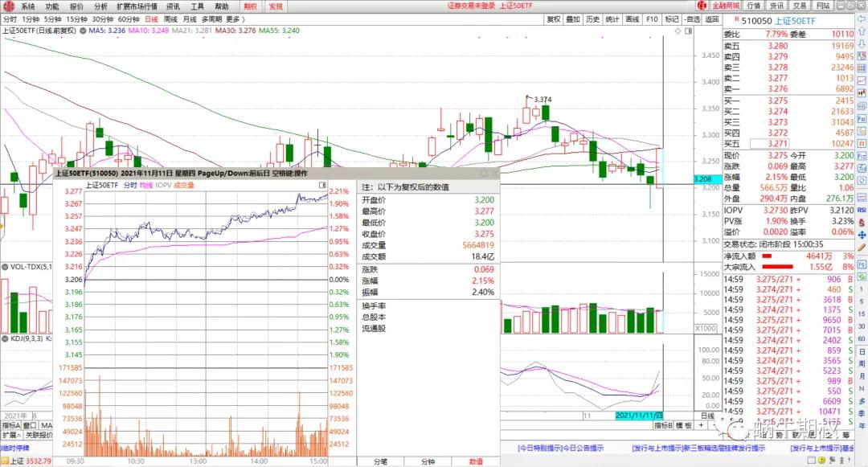Viewport: 868px width, 467px height.
Task: Click the 2021/11/11 date marker on timeline
Action: [x=637, y=416]
